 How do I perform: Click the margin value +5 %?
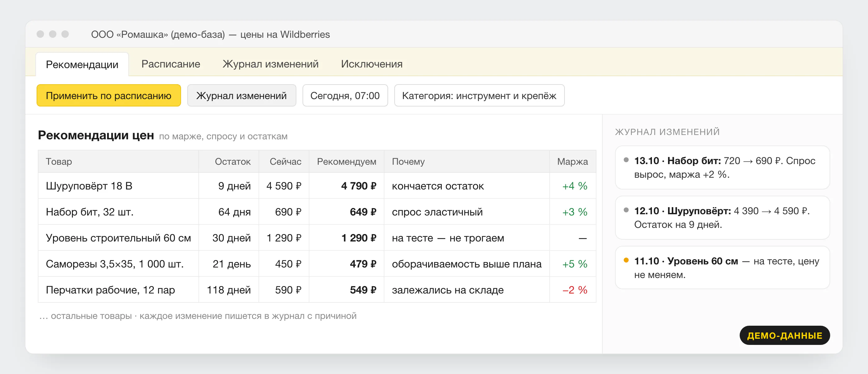(x=575, y=263)
